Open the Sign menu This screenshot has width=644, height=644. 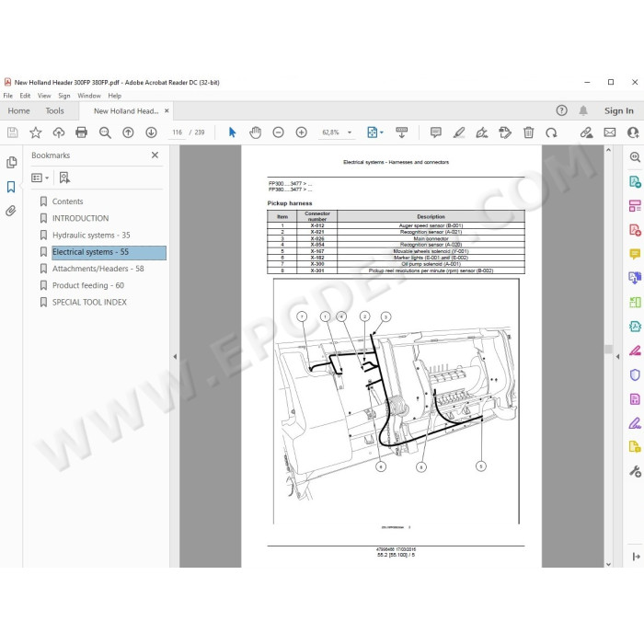[64, 96]
